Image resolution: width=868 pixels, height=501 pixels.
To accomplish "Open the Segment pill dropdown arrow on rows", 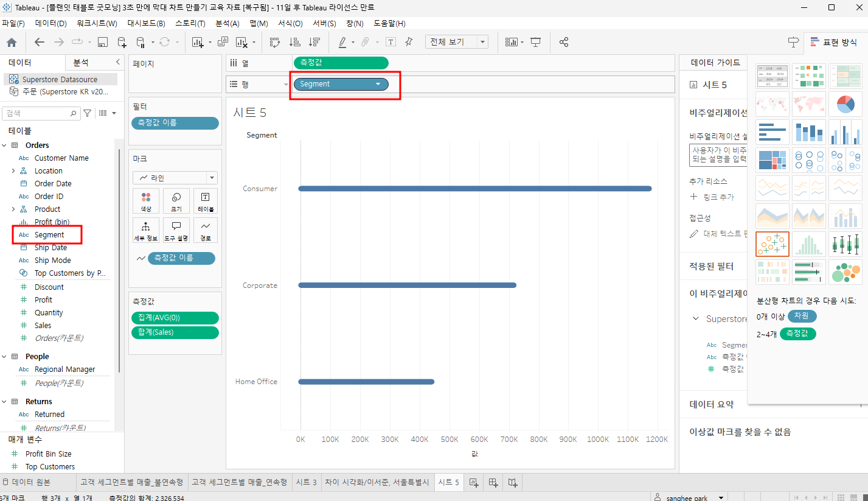I will pyautogui.click(x=378, y=84).
